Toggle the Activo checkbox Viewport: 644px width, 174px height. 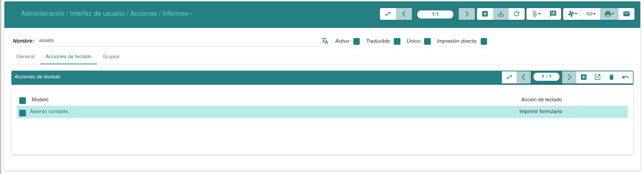(356, 41)
